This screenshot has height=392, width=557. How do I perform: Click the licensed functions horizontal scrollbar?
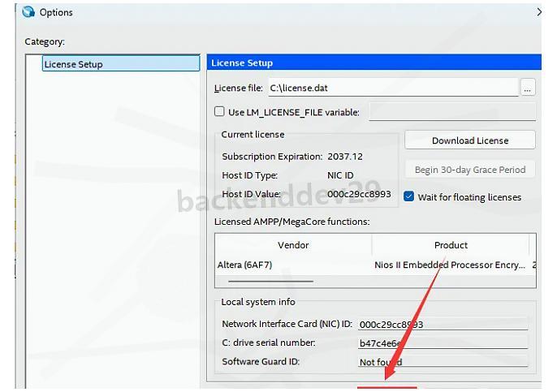click(270, 282)
